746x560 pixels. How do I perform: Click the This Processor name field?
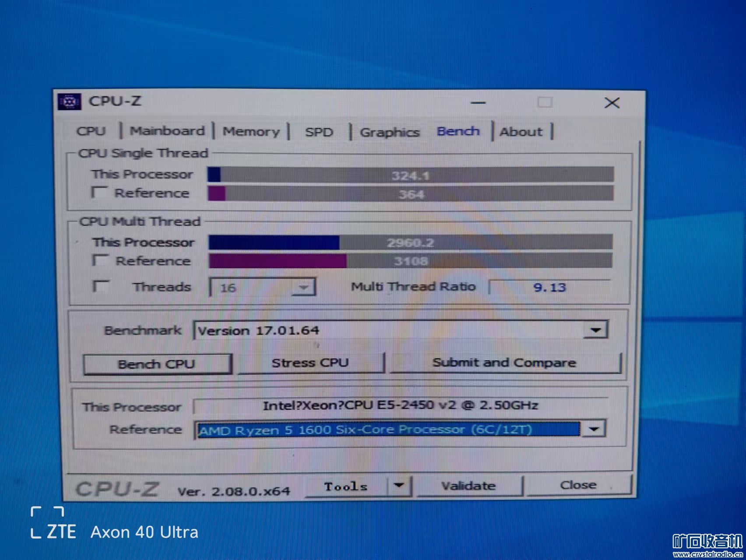click(400, 405)
